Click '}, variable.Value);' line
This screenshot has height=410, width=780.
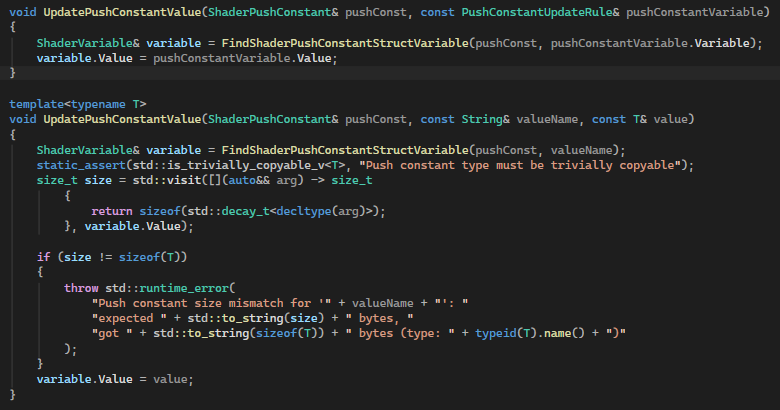pyautogui.click(x=129, y=226)
